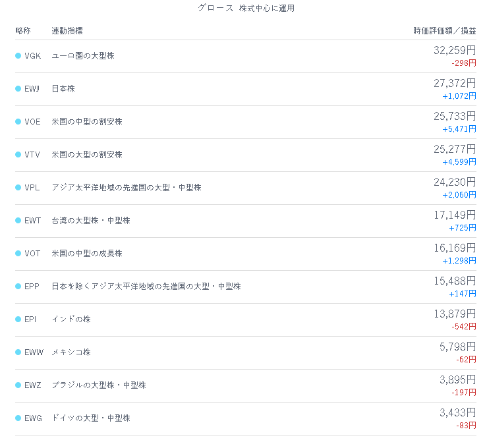
Task: Select the 日本株 index description
Action: (63, 89)
